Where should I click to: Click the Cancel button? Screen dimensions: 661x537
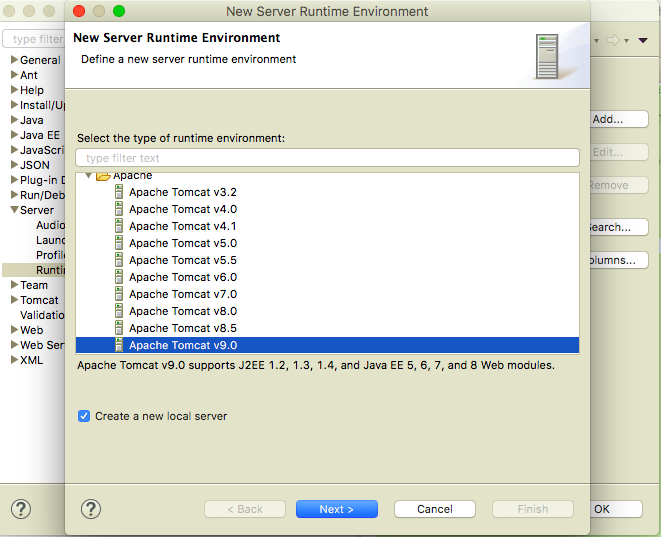click(435, 509)
